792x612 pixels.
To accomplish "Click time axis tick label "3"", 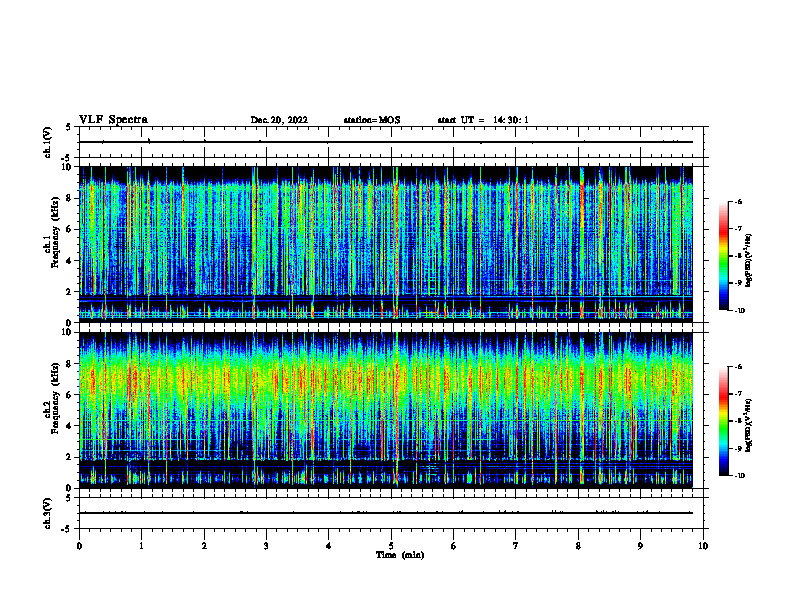I will 266,546.
